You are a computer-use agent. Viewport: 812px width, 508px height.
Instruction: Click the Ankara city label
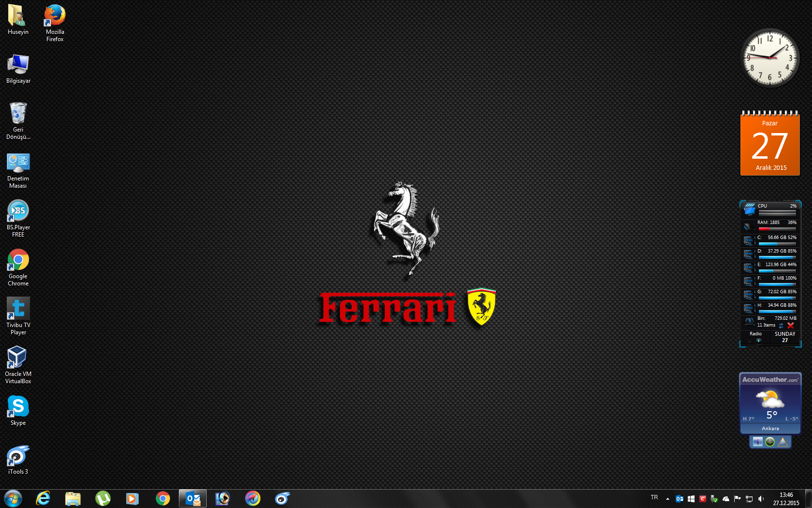[x=770, y=429]
